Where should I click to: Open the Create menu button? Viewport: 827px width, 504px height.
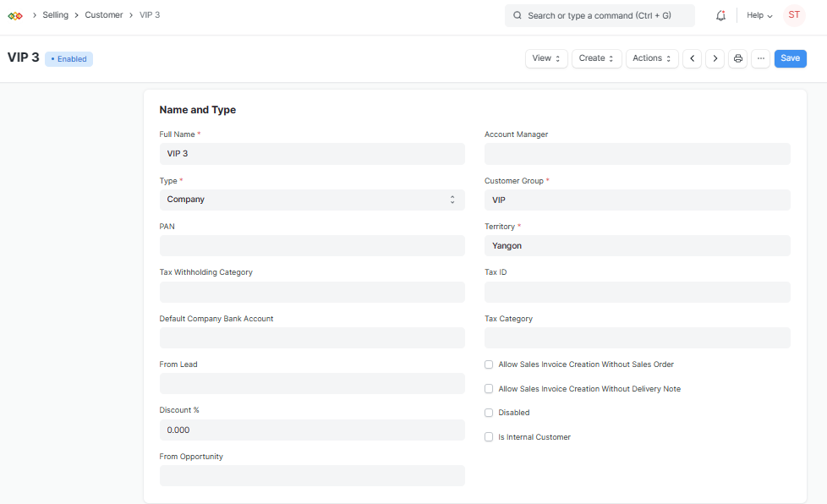[598, 58]
